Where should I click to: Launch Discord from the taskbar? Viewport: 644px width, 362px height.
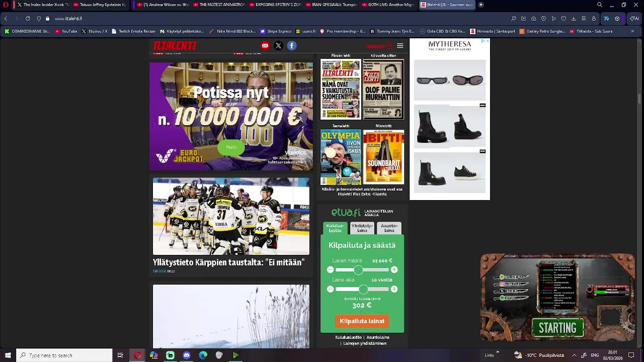click(x=187, y=355)
